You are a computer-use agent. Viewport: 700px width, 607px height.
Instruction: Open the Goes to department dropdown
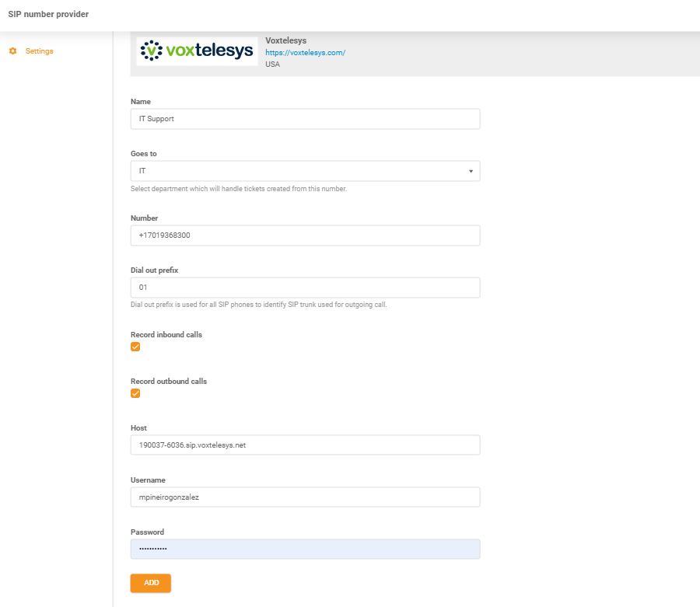(x=305, y=171)
